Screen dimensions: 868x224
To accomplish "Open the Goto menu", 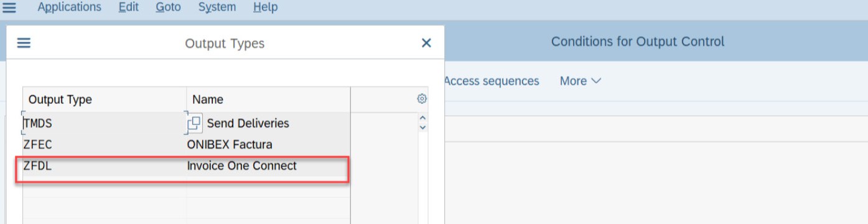I will coord(168,7).
